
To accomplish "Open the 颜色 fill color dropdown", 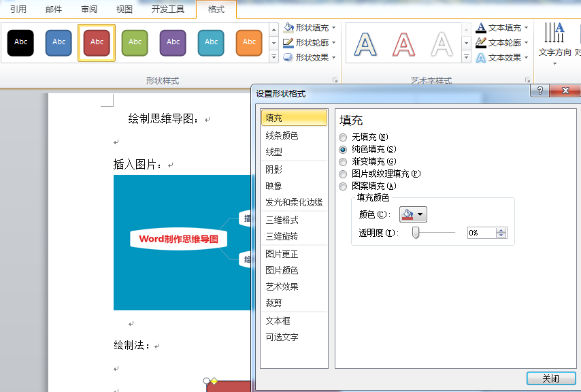I will (x=413, y=214).
